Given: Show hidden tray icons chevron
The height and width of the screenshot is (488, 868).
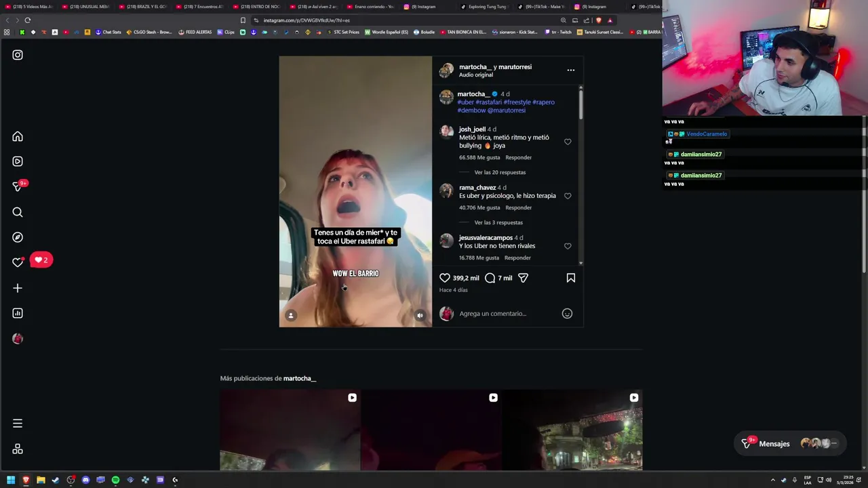Looking at the screenshot, I should (772, 480).
